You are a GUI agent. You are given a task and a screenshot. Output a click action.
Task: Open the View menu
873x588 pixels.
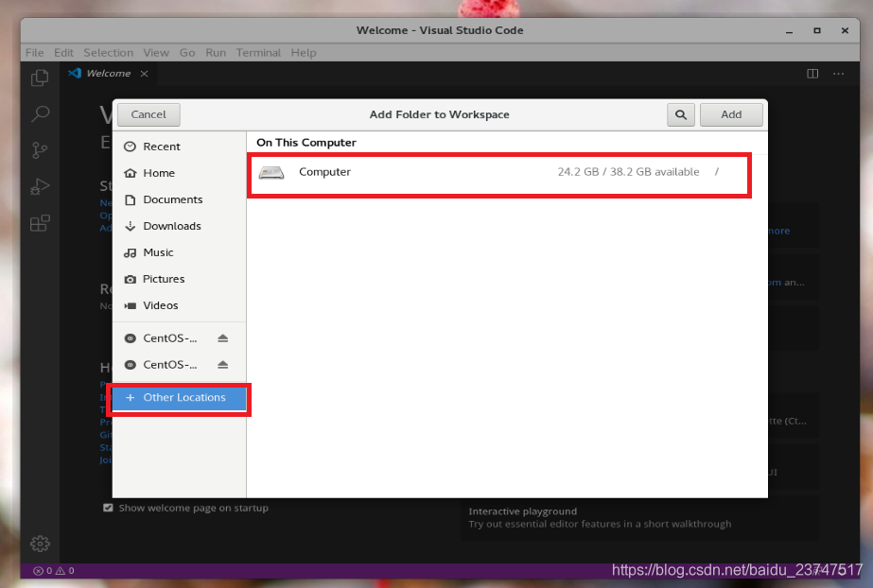(x=156, y=53)
